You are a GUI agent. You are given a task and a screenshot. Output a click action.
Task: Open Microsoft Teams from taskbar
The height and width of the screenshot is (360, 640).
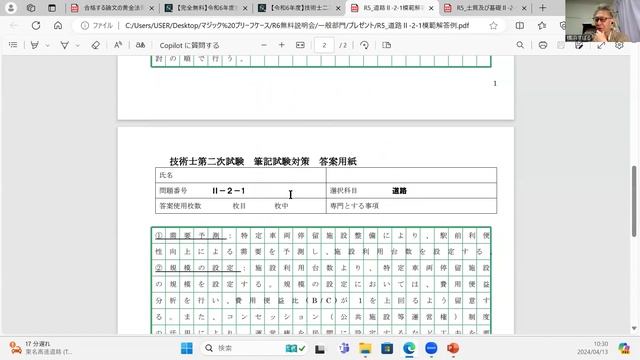coord(344,348)
